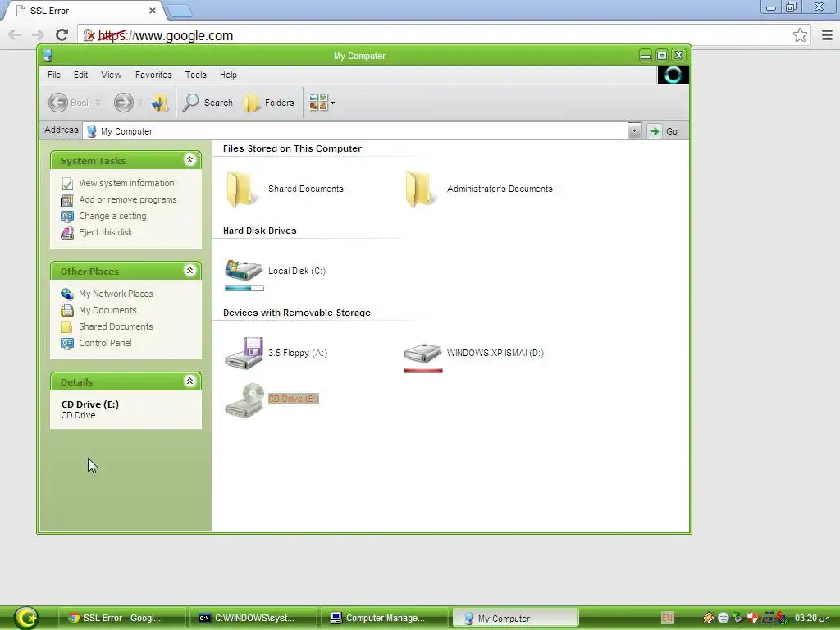The width and height of the screenshot is (840, 630).
Task: Select the CD Drive (E:) disc icon
Action: pyautogui.click(x=244, y=399)
